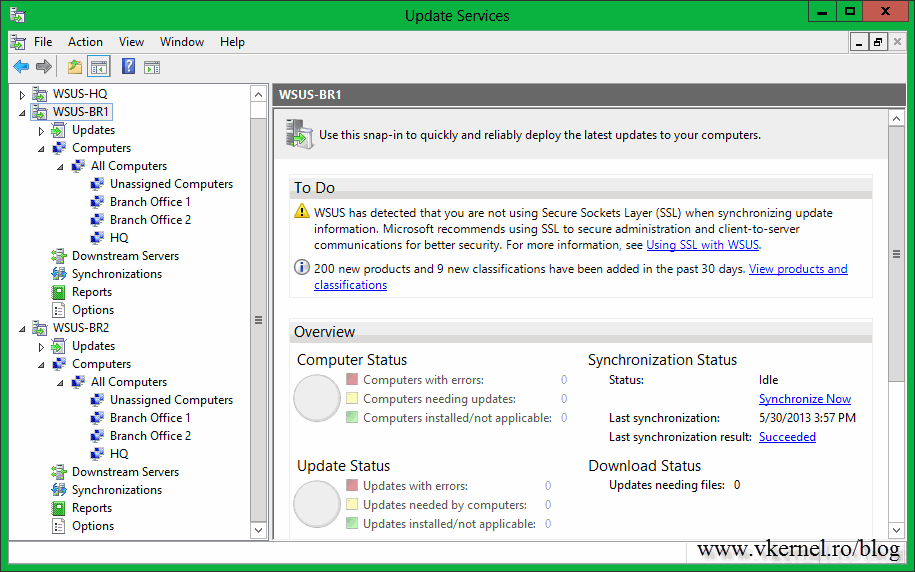Open the Window menu
Image resolution: width=915 pixels, height=572 pixels.
[x=182, y=42]
